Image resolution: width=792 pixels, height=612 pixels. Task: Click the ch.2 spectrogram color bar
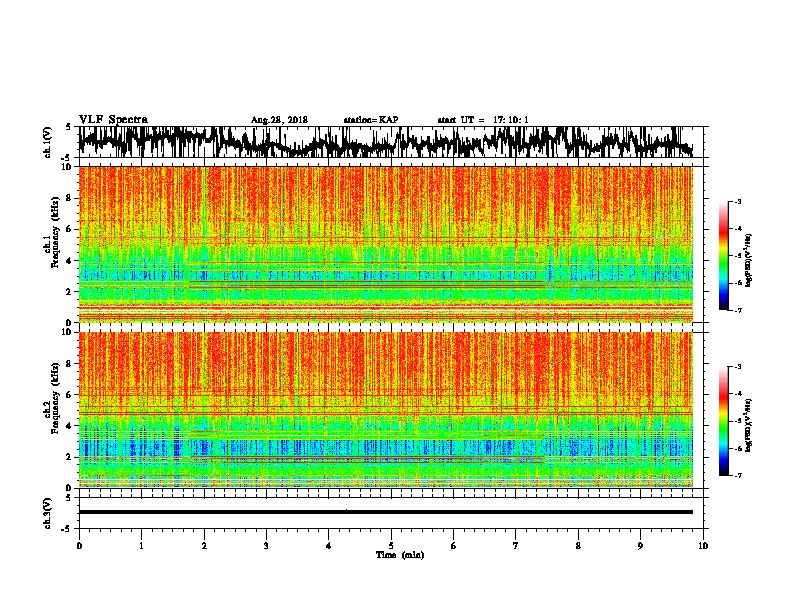[723, 421]
